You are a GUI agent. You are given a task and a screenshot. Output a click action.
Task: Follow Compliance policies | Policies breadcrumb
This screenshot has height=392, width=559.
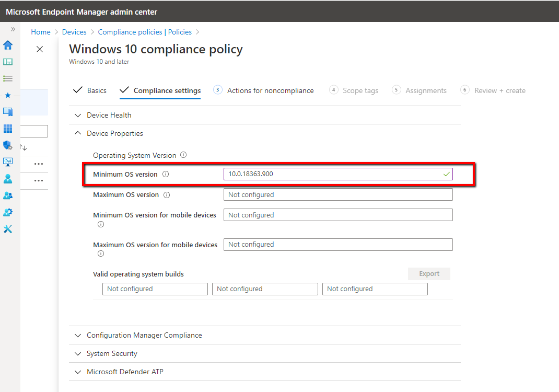click(x=145, y=32)
